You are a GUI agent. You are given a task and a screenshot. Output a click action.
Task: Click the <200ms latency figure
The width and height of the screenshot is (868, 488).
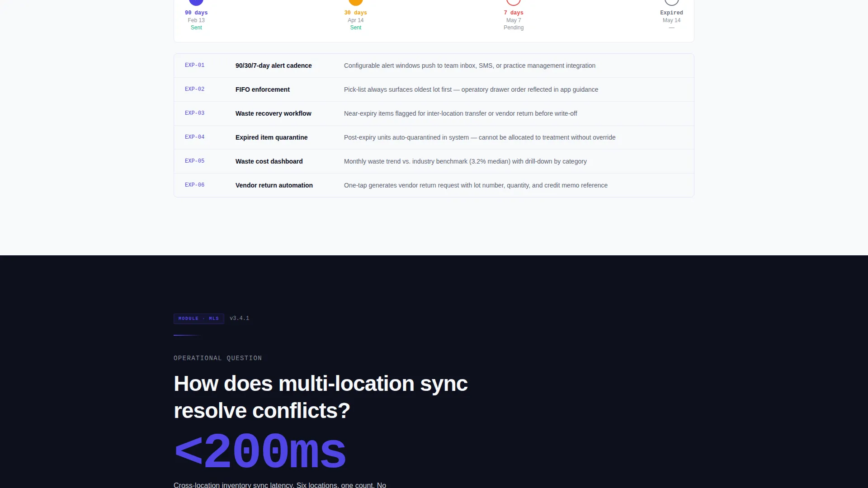pos(260,451)
